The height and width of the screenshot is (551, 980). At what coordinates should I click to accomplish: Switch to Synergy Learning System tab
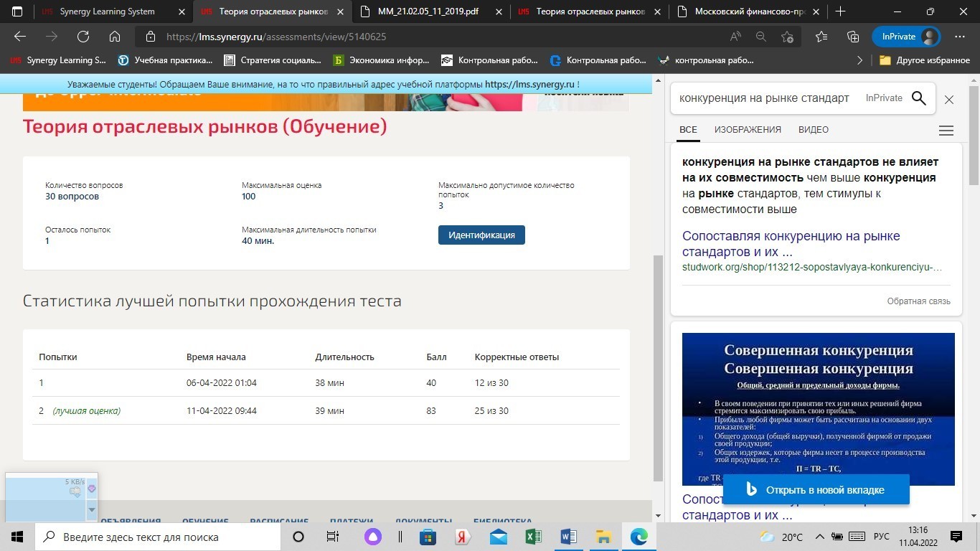(107, 11)
